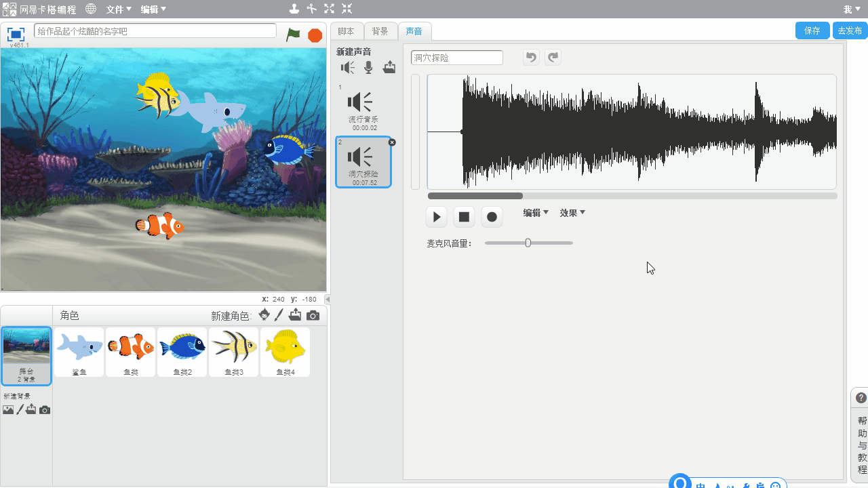Upload a new sprite from file
Screen dimensions: 868x488
pos(295,315)
